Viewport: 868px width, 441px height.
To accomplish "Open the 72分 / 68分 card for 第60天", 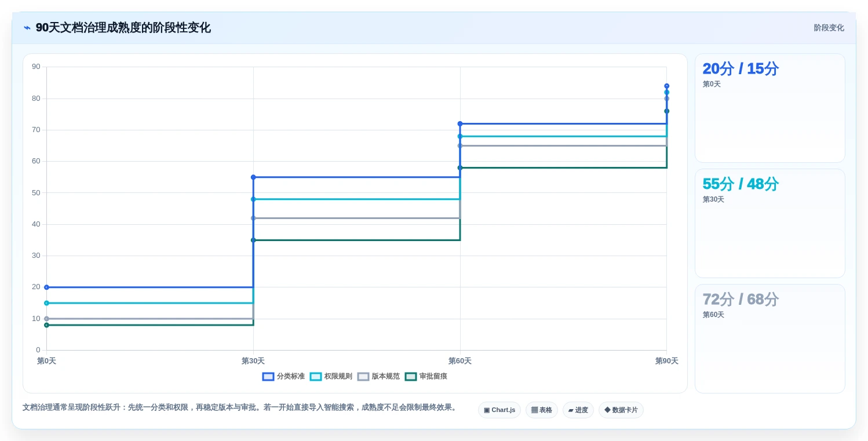I will [770, 339].
